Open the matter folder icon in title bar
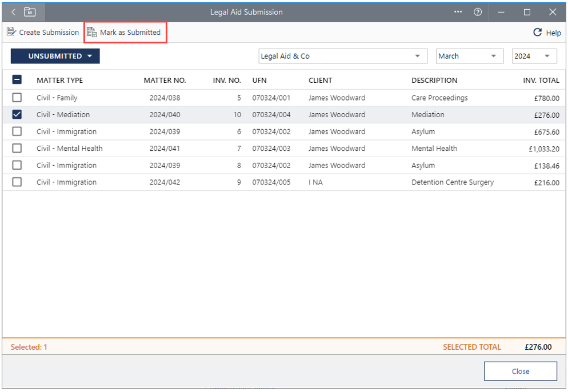Image resolution: width=568 pixels, height=392 pixels. click(x=30, y=12)
